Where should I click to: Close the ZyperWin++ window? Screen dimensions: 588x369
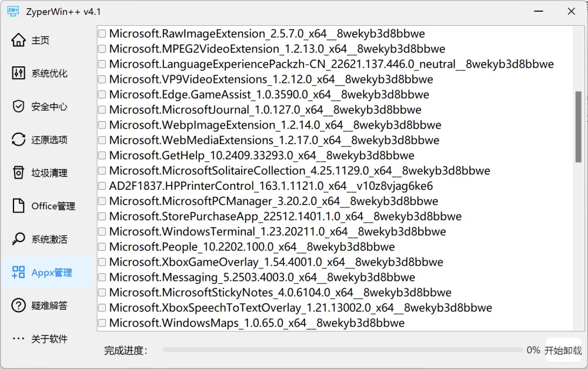click(571, 11)
